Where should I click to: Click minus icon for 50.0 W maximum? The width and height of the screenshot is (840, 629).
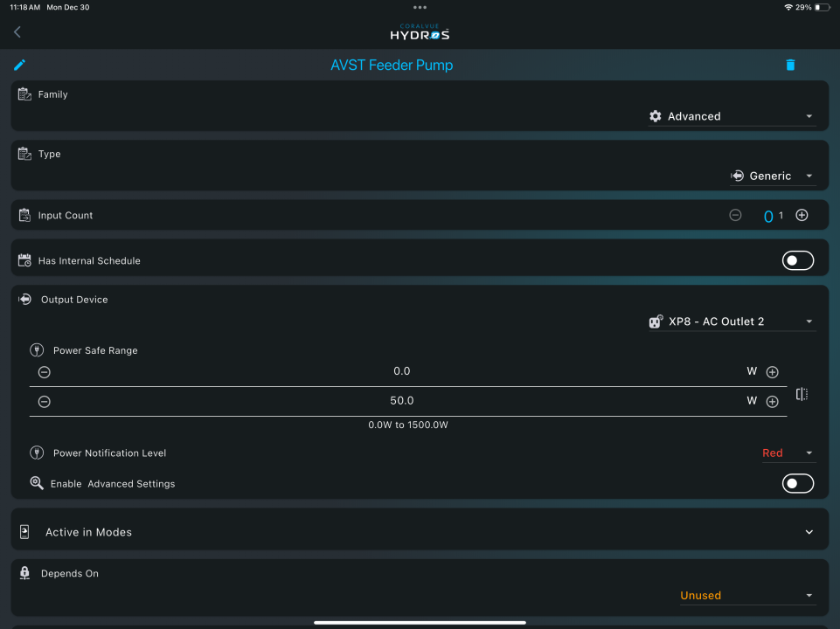45,402
